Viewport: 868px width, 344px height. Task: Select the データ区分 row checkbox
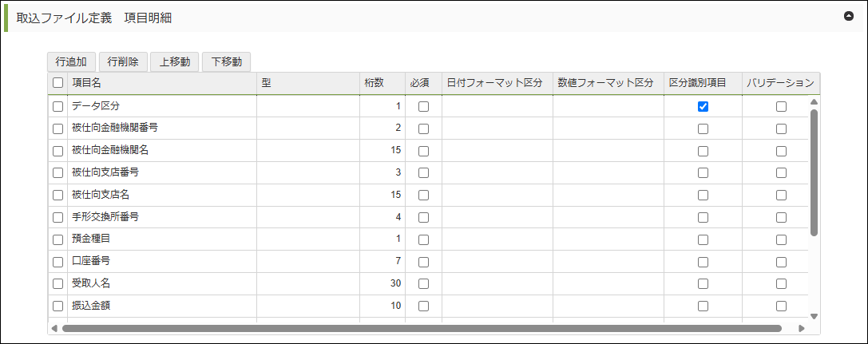coord(57,106)
